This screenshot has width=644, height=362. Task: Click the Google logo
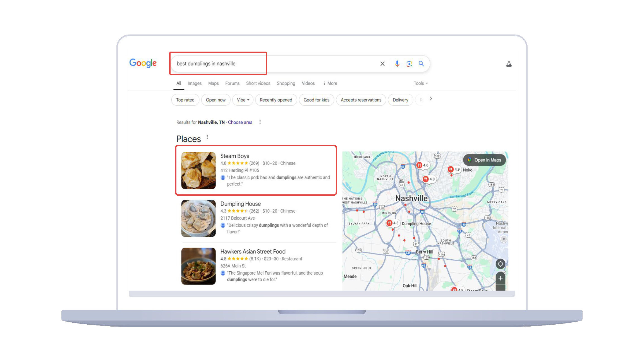pos(143,63)
